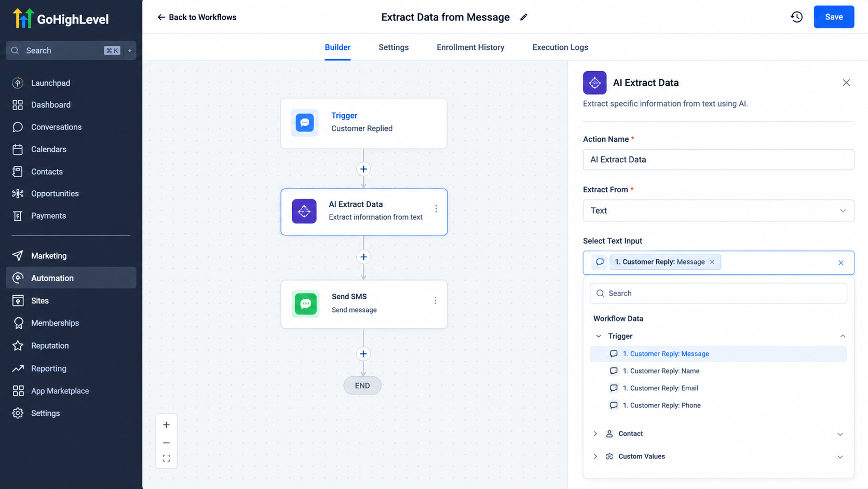Click the Send SMS node icon
This screenshot has width=868, height=489.
305,303
